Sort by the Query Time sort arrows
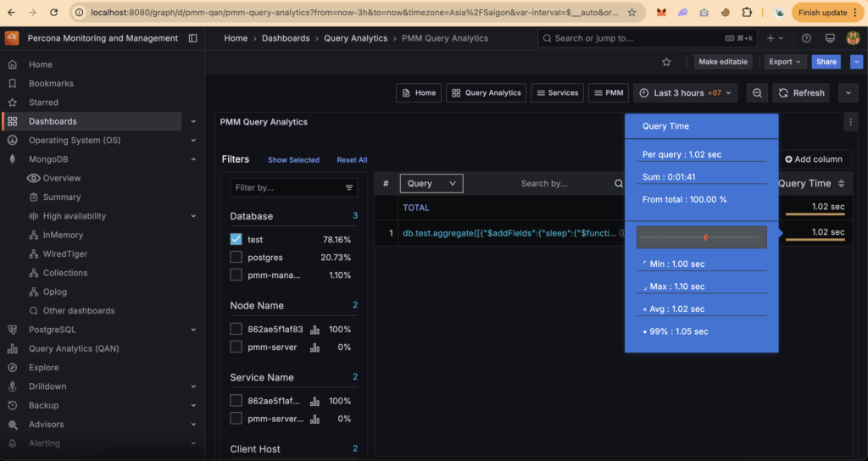The width and height of the screenshot is (868, 461). click(842, 184)
